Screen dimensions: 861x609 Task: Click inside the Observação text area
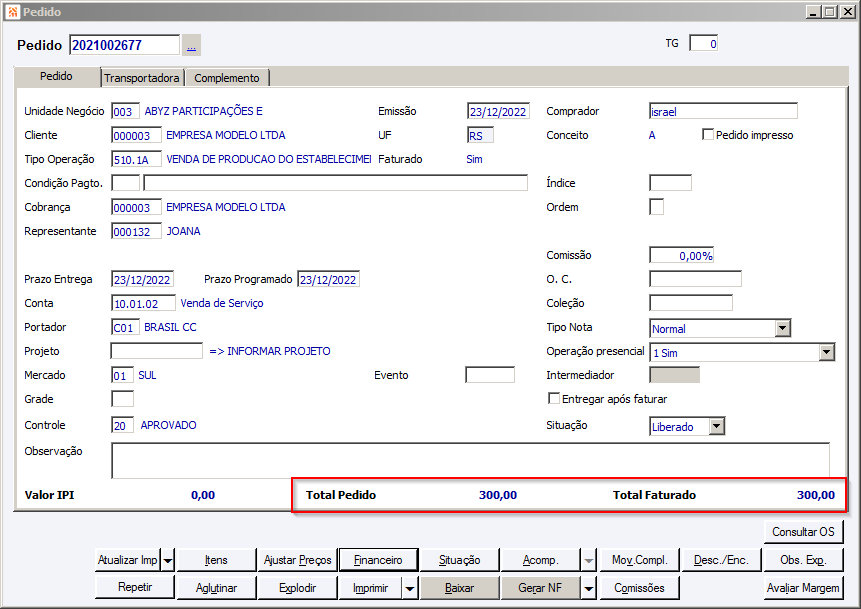pyautogui.click(x=471, y=460)
